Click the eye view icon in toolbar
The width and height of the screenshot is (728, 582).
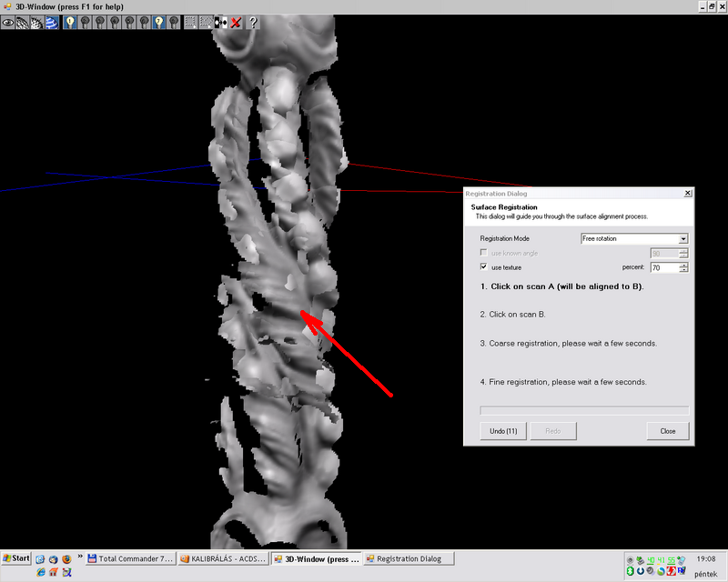coord(8,21)
